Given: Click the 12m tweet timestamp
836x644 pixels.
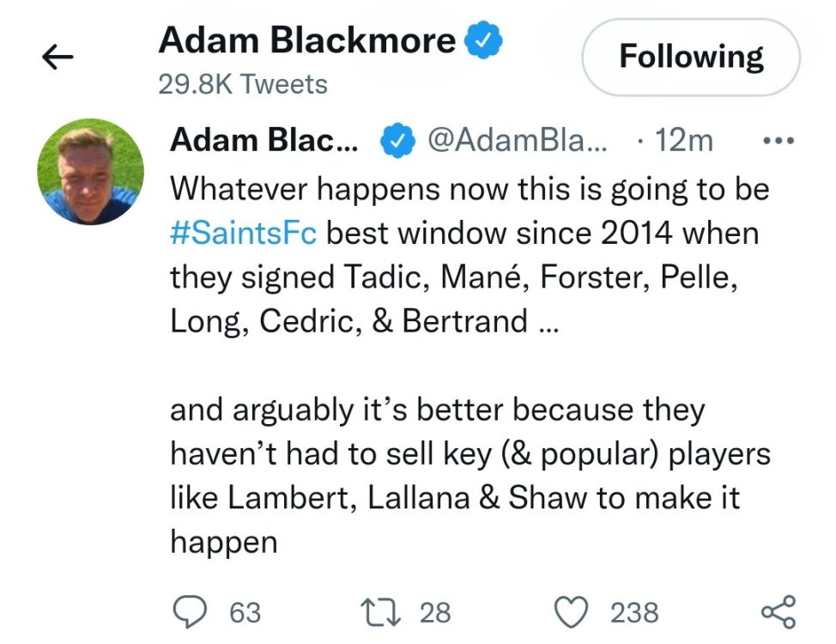Looking at the screenshot, I should 682,141.
